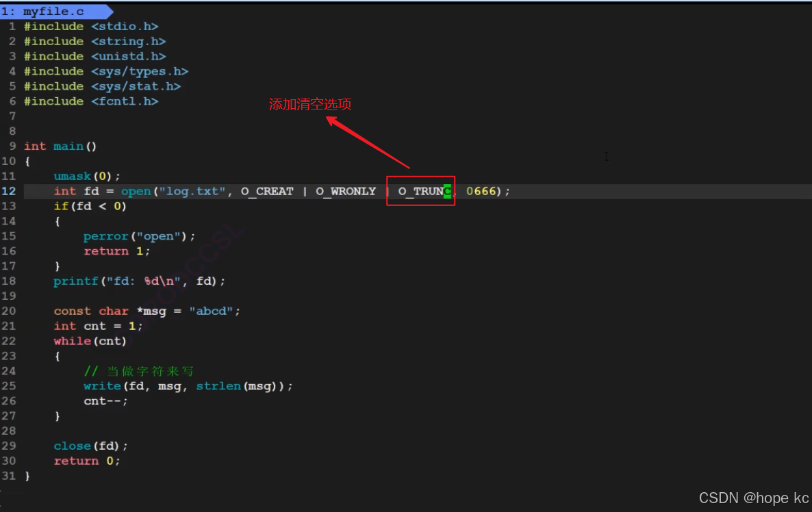Place cursor on highlighted O_TRUNC flag

tap(424, 192)
